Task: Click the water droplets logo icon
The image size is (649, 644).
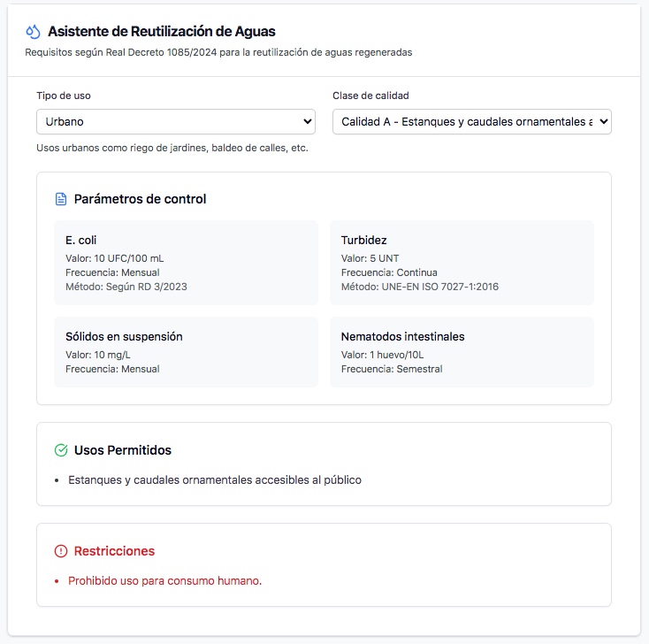Action: [x=33, y=32]
